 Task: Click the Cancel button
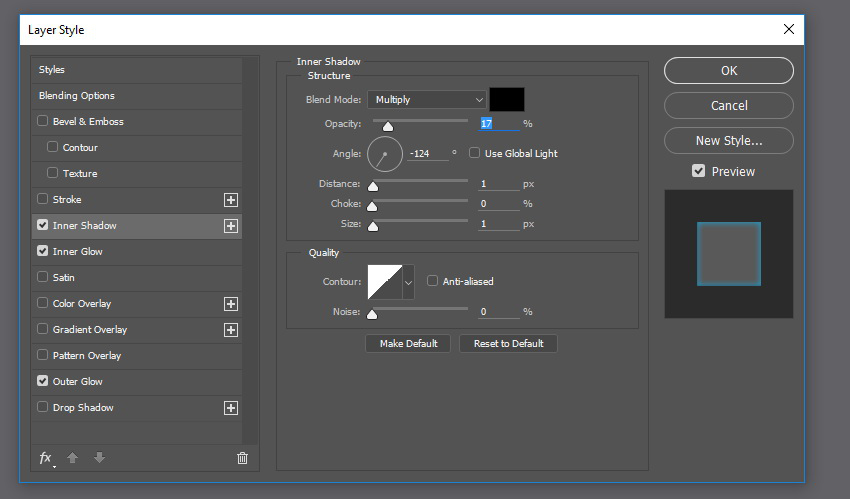click(x=729, y=106)
